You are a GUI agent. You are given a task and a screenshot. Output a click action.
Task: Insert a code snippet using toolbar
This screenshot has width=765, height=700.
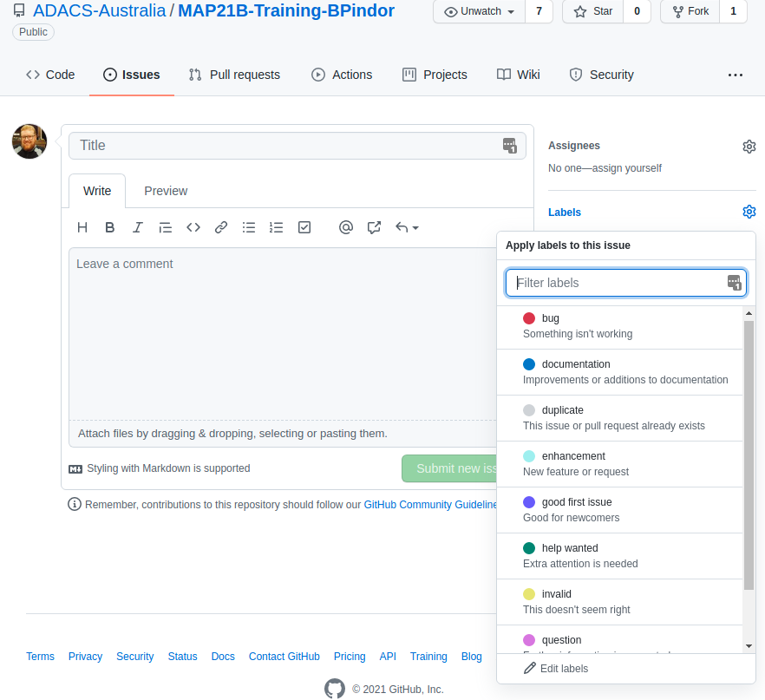click(x=193, y=227)
